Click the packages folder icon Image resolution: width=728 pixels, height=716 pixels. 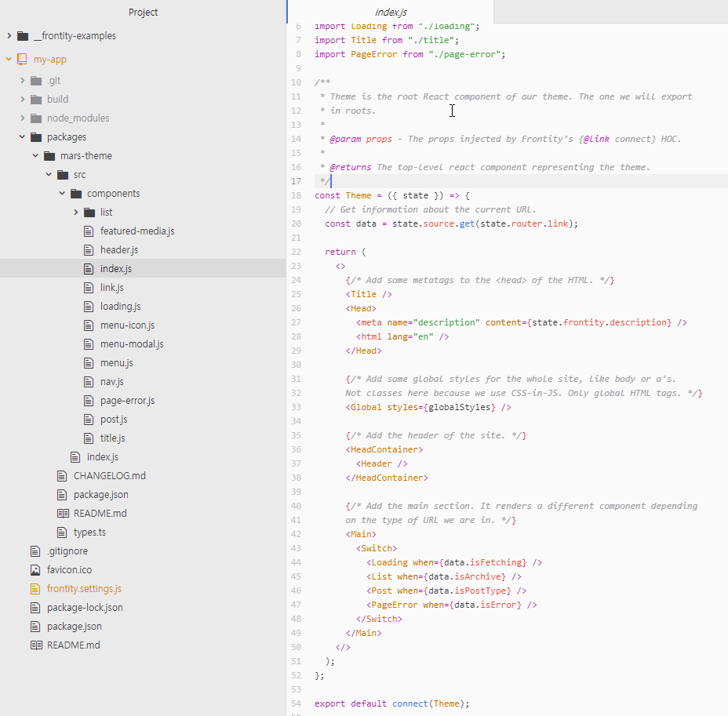36,137
